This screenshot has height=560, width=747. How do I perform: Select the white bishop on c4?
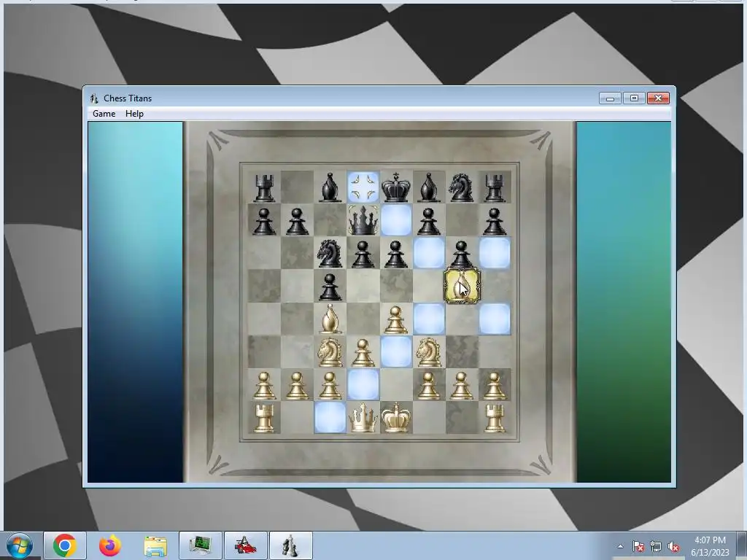pos(330,319)
